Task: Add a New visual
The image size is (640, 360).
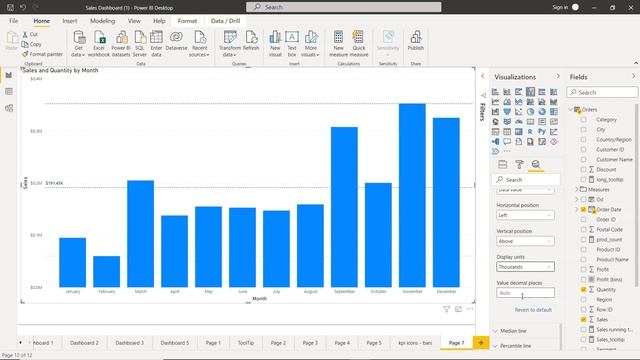Action: coord(275,44)
